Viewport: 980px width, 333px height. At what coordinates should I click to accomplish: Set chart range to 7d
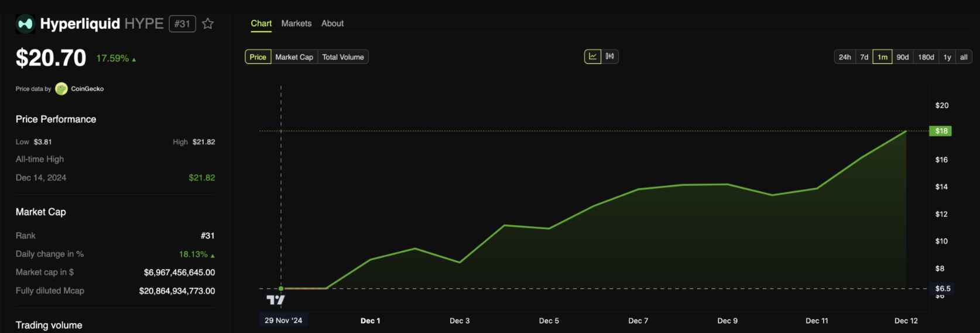click(864, 57)
